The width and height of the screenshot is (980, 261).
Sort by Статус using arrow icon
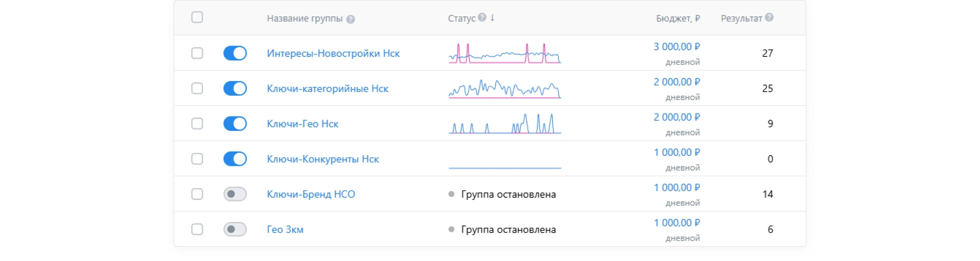tap(492, 18)
